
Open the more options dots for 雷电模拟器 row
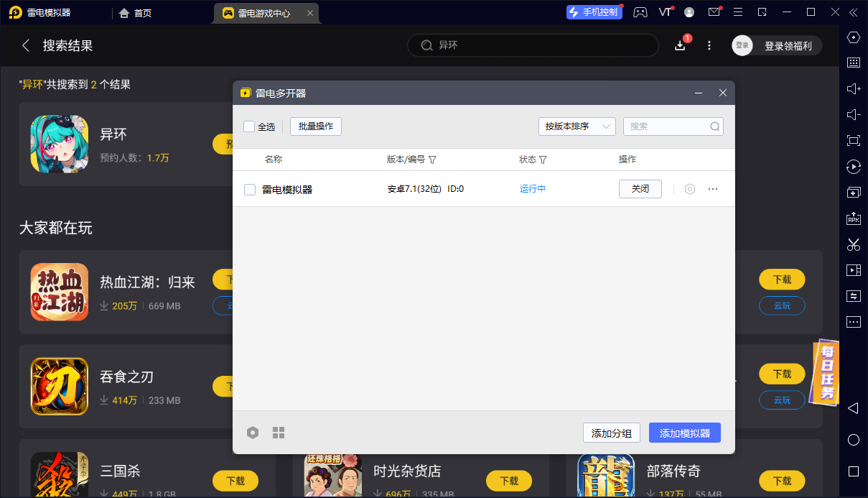[713, 189]
